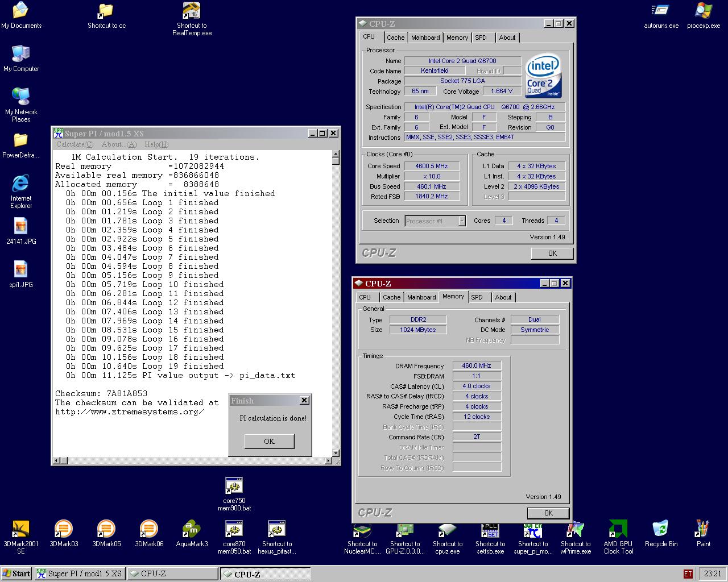Select CAS# Latency value 4.0 clocks
The width and height of the screenshot is (728, 582).
click(477, 386)
